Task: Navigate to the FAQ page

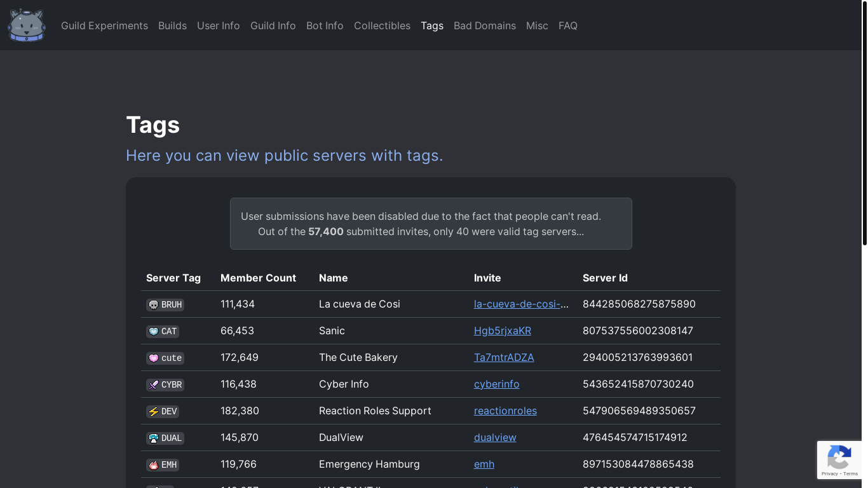Action: 567,25
